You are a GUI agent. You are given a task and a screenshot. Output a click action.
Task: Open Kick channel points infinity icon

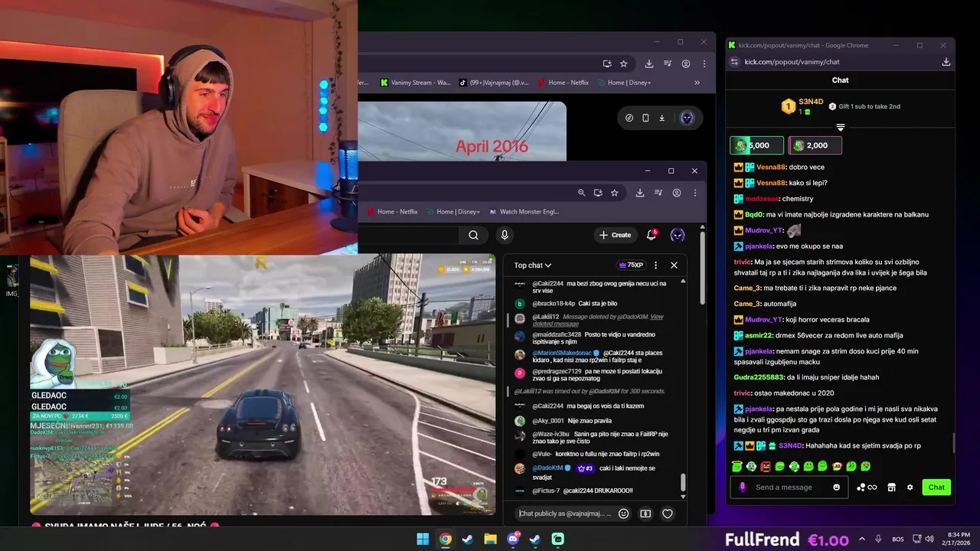(x=867, y=487)
